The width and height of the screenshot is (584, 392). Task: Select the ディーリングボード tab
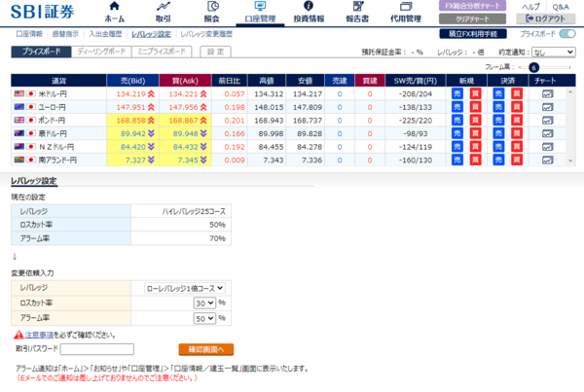coord(101,52)
